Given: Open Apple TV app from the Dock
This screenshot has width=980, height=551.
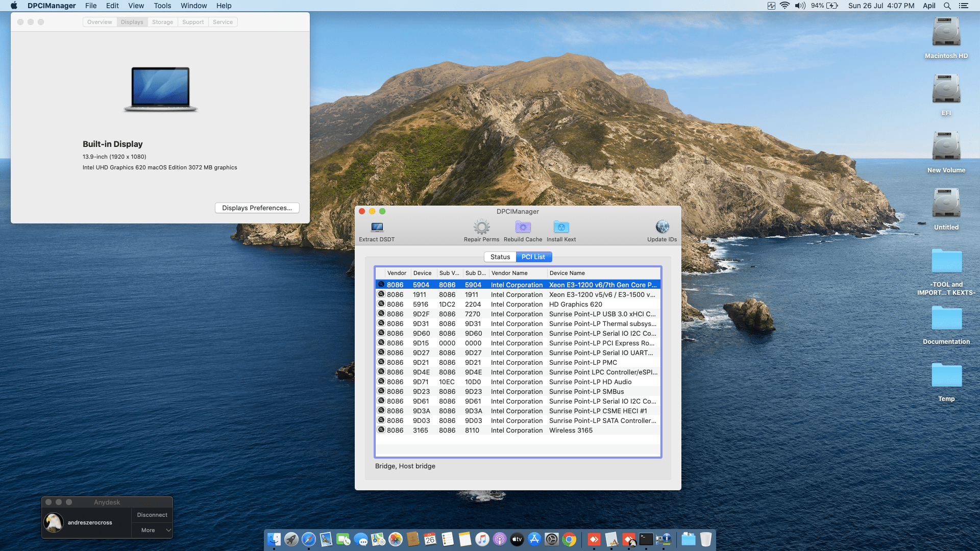Looking at the screenshot, I should (517, 539).
